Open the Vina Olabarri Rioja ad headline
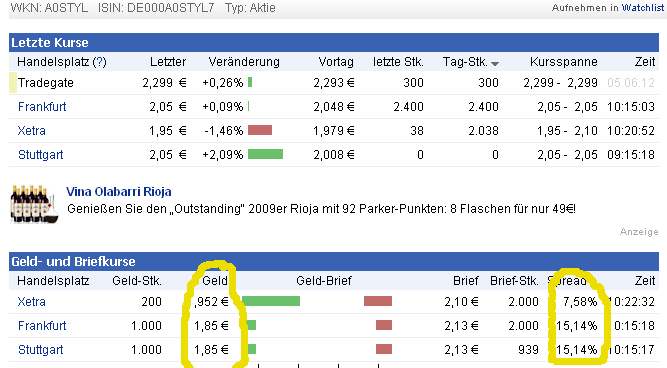The height and width of the screenshot is (368, 667). click(119, 191)
